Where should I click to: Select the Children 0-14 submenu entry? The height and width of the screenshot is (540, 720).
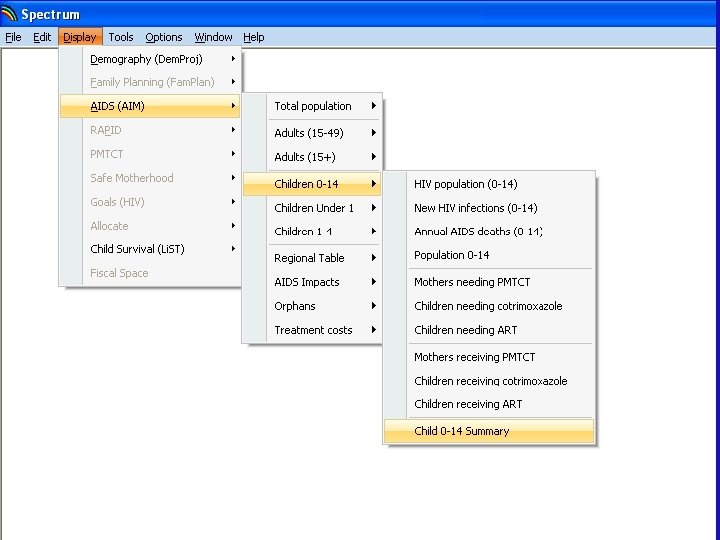tap(312, 184)
